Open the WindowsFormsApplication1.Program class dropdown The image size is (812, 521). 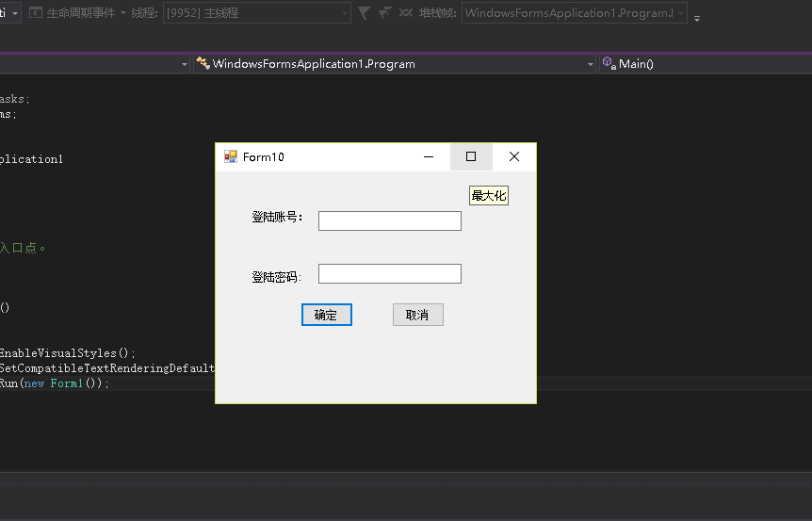[395, 64]
